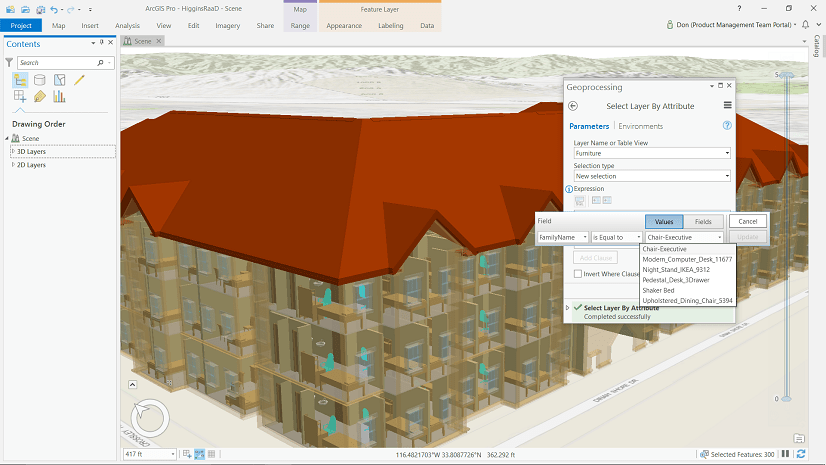Select List By Labeling tag view
This screenshot has width=826, height=465.
coord(40,96)
